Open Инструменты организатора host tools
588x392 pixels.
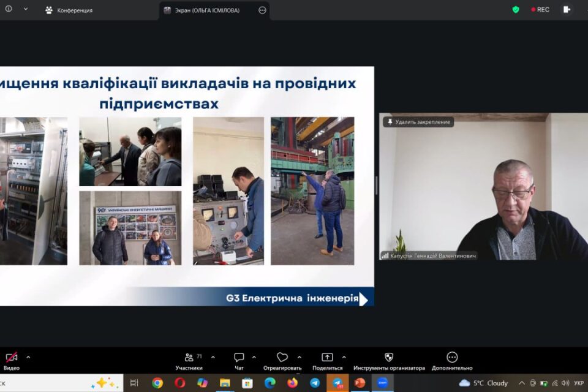(389, 361)
